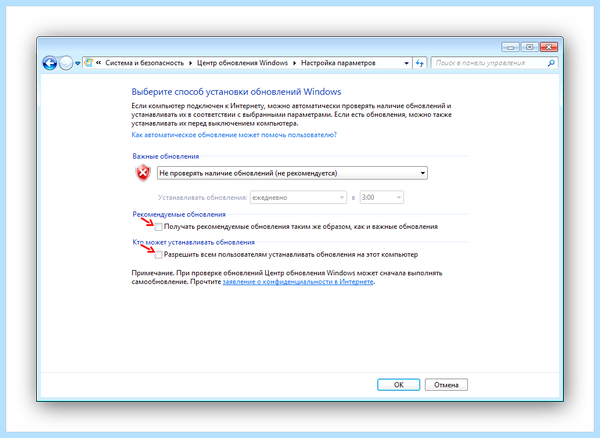This screenshot has height=438, width=600.
Task: Minimize the settings window
Action: (x=510, y=47)
